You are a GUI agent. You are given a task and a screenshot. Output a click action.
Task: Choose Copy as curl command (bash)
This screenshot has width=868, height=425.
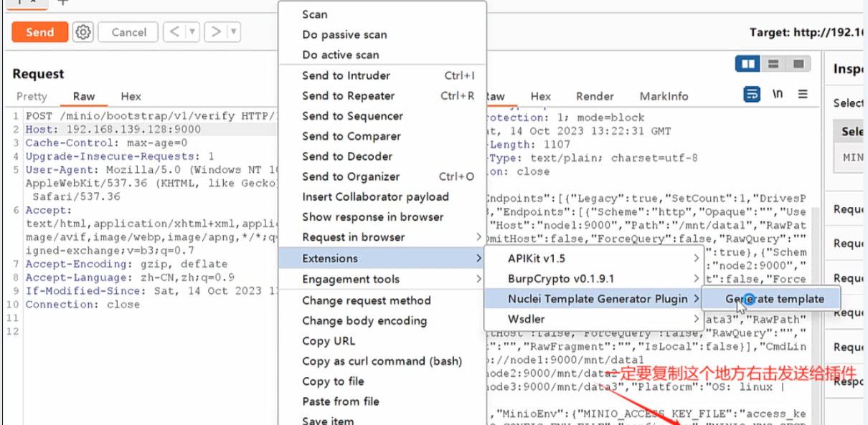(382, 360)
